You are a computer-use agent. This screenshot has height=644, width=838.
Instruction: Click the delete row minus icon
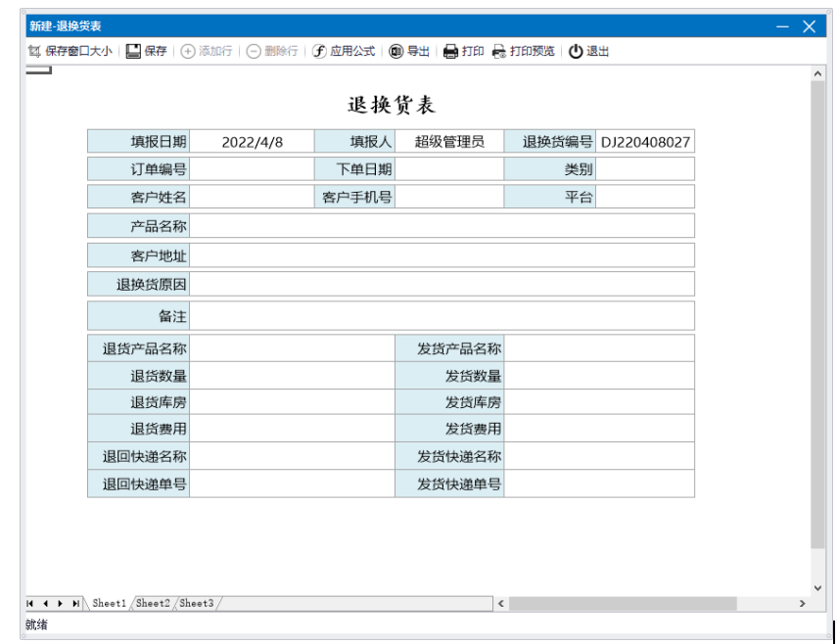tap(253, 51)
